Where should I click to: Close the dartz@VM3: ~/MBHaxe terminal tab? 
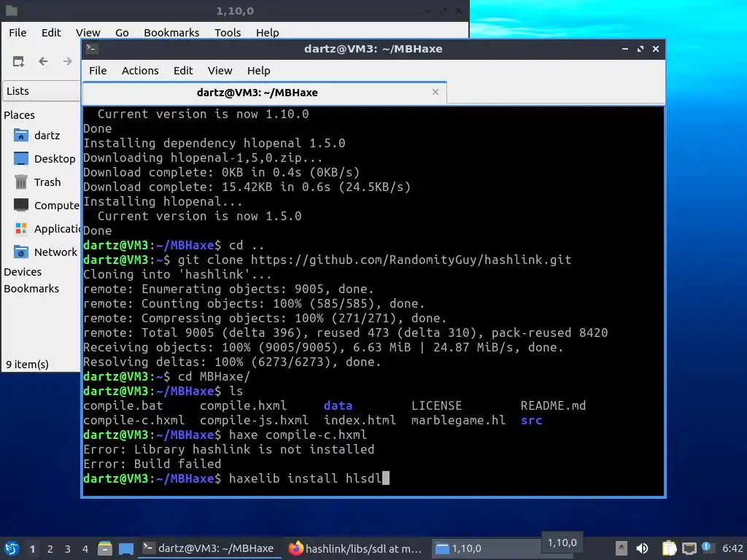(x=435, y=92)
